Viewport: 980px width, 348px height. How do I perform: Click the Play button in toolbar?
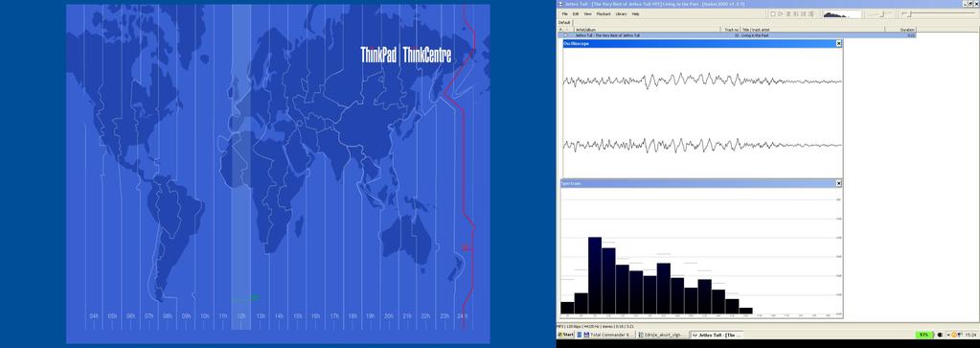coord(781,13)
